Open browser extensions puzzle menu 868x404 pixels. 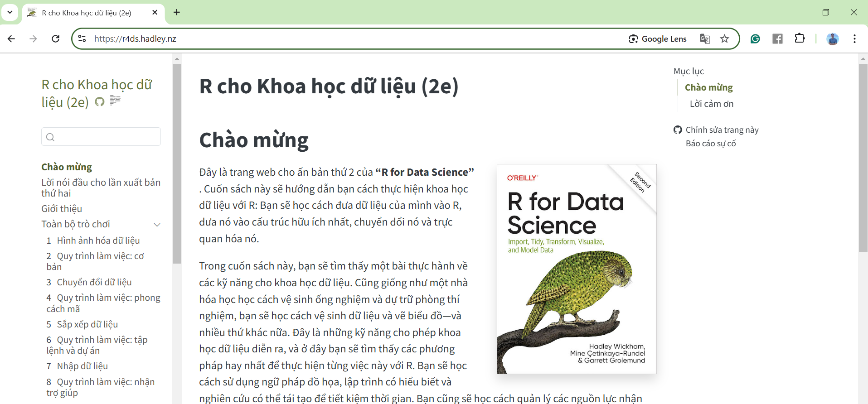800,38
